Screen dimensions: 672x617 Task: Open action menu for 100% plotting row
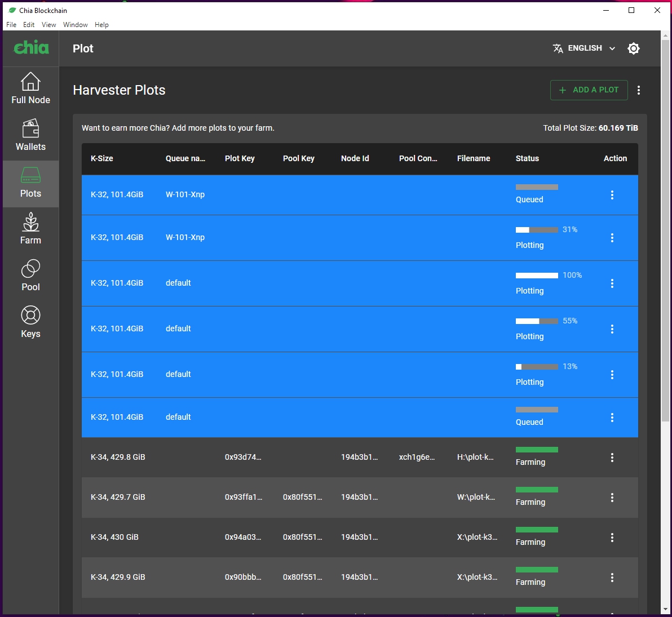point(612,283)
